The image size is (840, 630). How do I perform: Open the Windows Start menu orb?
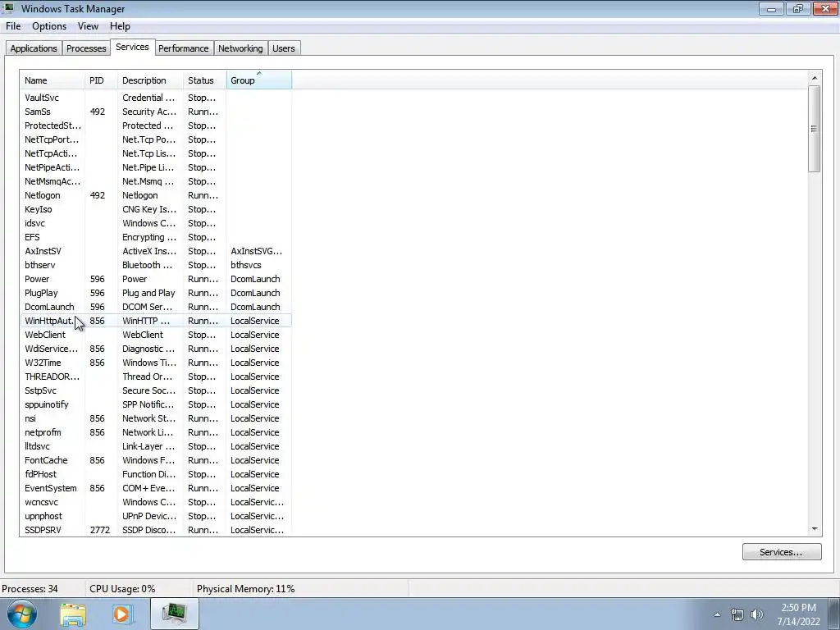pyautogui.click(x=21, y=614)
